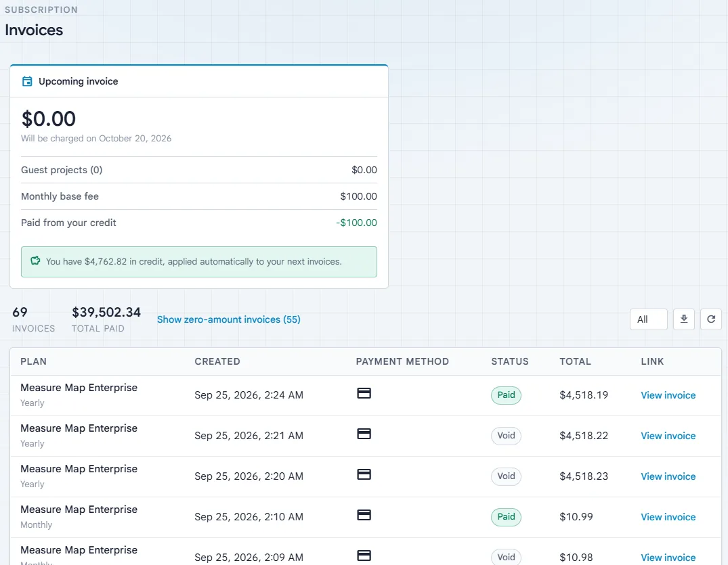Click the $4,518.19 total cell
The image size is (728, 565).
coord(584,395)
